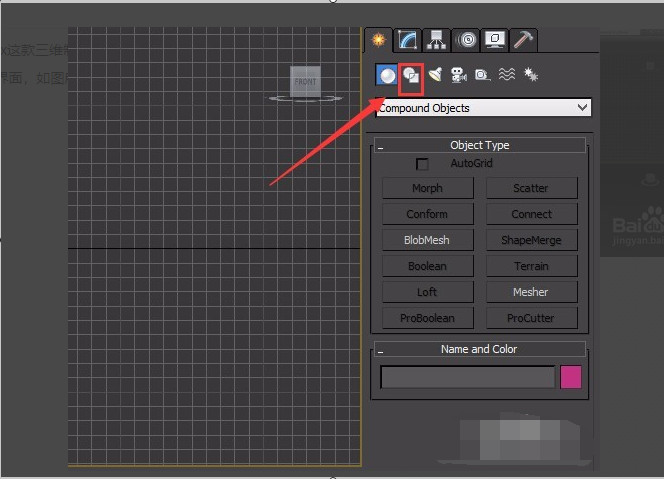This screenshot has width=664, height=479.
Task: Select the Systems category icon
Action: (x=531, y=75)
